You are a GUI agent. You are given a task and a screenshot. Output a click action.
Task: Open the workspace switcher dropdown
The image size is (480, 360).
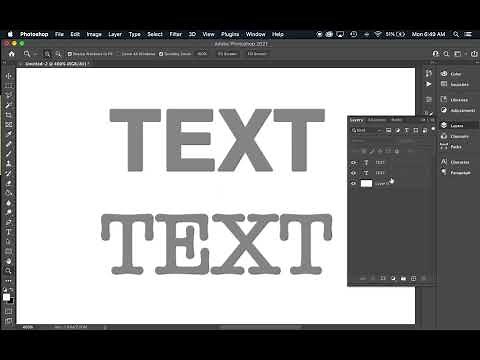tap(459, 54)
